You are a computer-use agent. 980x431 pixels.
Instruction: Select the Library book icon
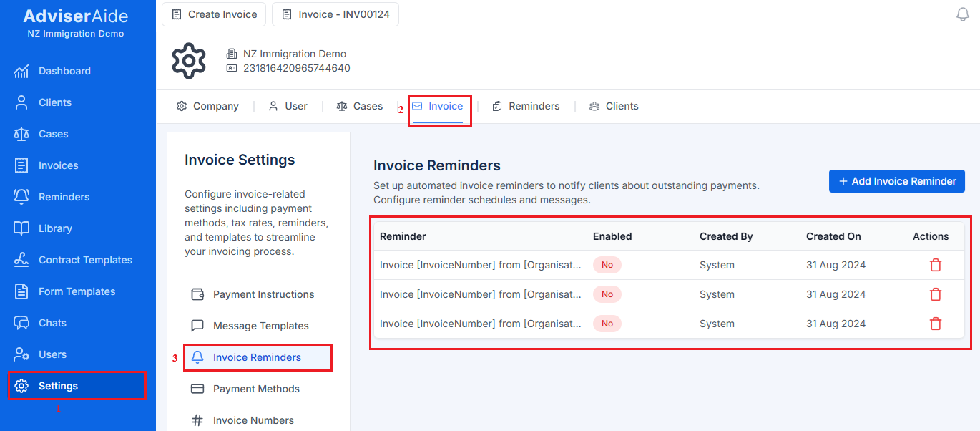click(55, 228)
